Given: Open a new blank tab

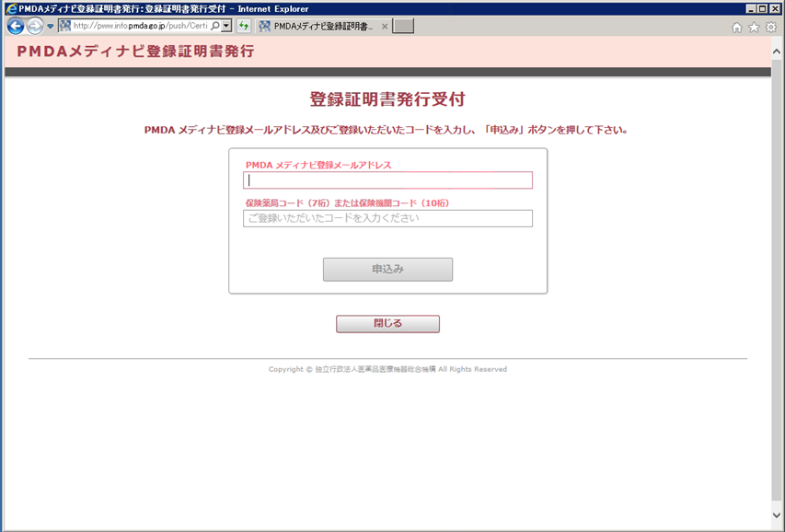Looking at the screenshot, I should coord(403,26).
